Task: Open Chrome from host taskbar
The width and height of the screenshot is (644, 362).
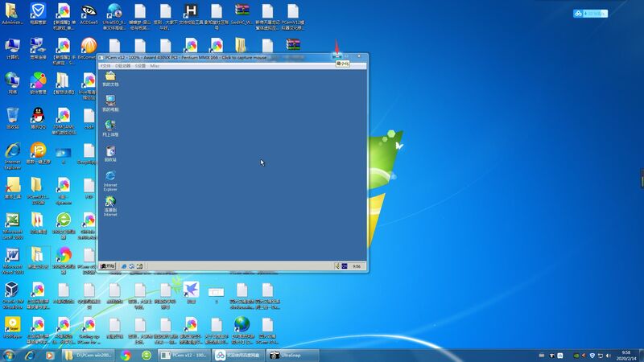Action: [x=126, y=355]
